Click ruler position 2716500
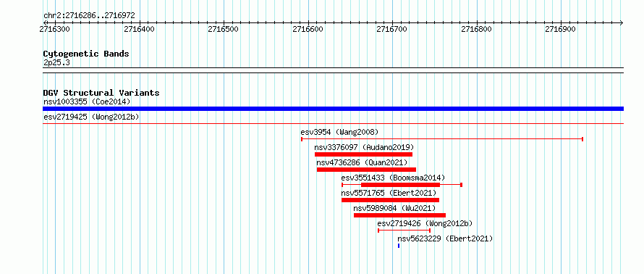This screenshot has height=274, width=644. click(x=223, y=29)
